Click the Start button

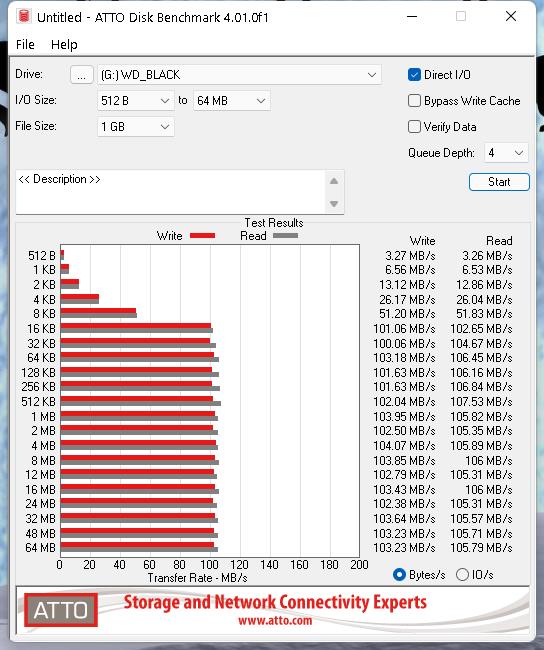[x=499, y=182]
